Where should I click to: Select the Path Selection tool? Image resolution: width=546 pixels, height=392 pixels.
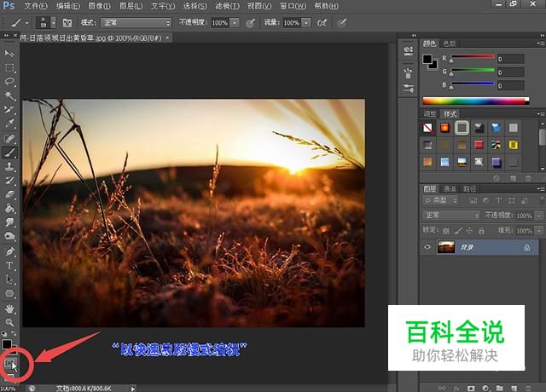pyautogui.click(x=9, y=280)
